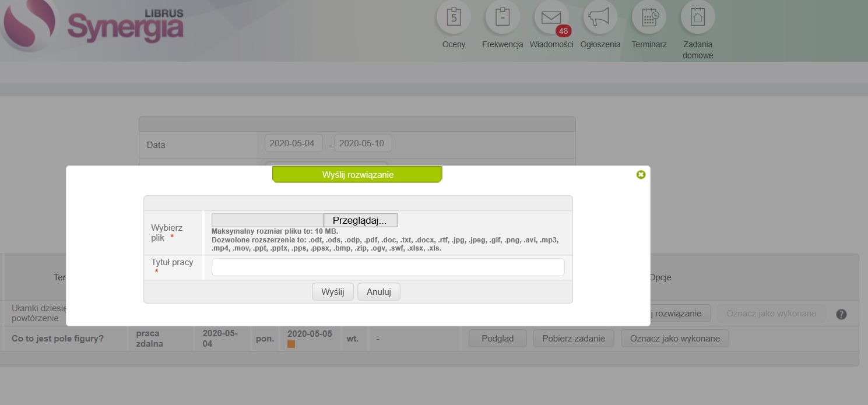Click the end date field 2020-05-10
868x405 pixels.
pos(363,143)
